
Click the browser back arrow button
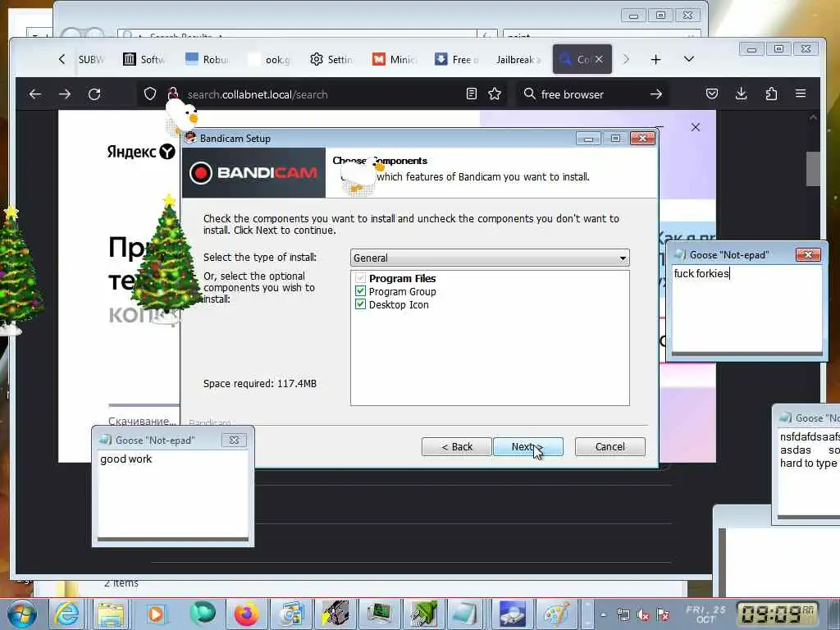coord(35,94)
